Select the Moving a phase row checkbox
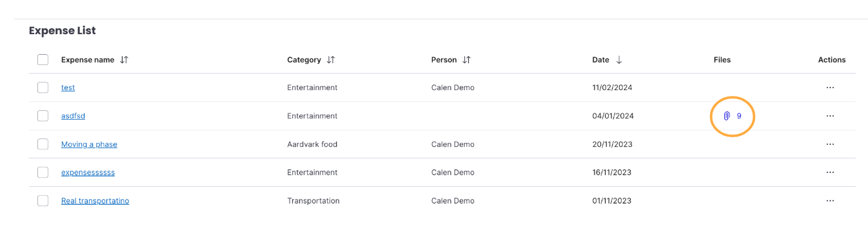The width and height of the screenshot is (868, 246). pos(43,144)
